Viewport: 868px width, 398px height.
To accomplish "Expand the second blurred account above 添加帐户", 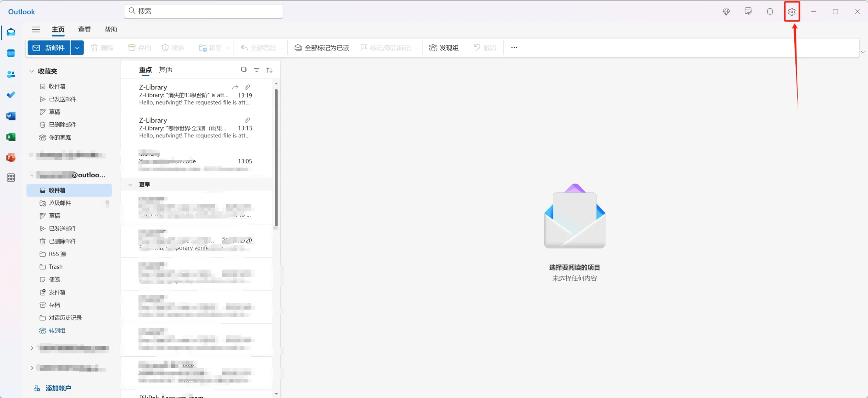I will (x=32, y=368).
